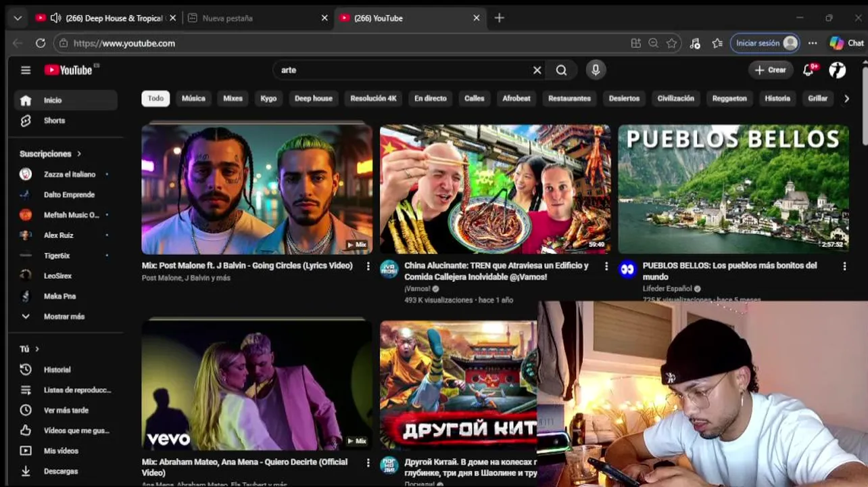The height and width of the screenshot is (487, 868).
Task: Clear the search text with the X icon
Action: [x=537, y=70]
